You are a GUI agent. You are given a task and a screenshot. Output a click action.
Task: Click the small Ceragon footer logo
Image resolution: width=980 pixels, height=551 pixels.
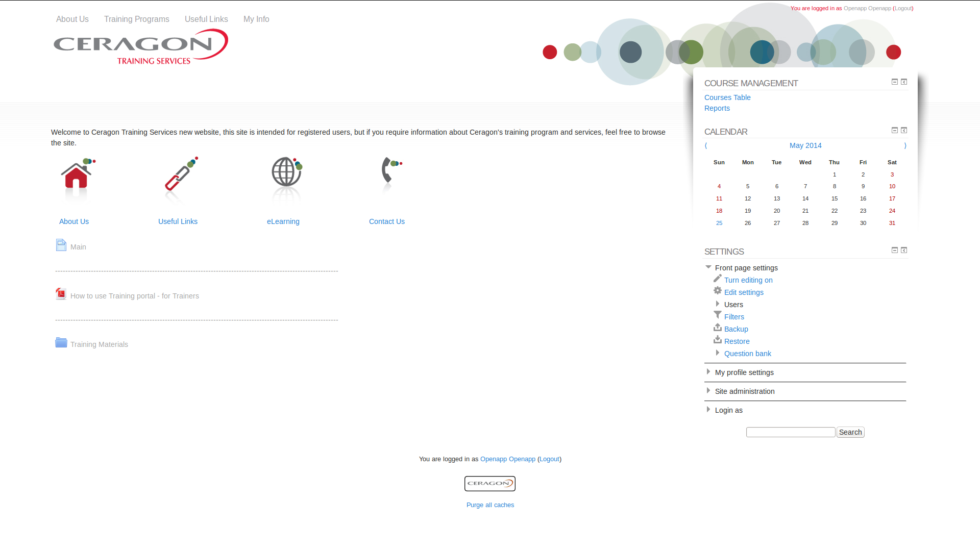490,484
